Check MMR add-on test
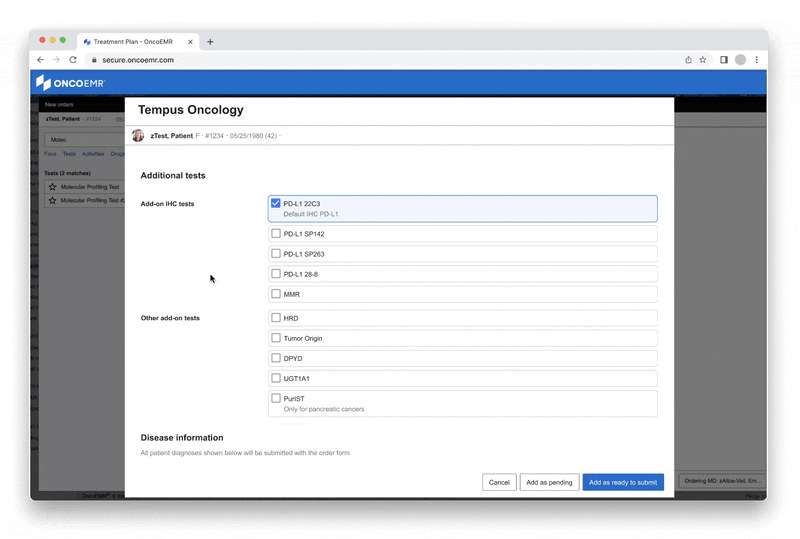This screenshot has height=539, width=800. pyautogui.click(x=276, y=294)
